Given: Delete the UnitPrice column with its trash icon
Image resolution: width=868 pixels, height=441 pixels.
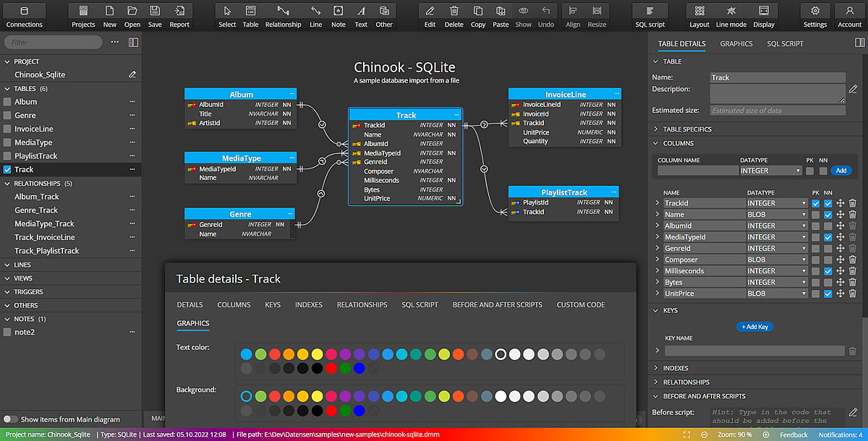Looking at the screenshot, I should 852,294.
